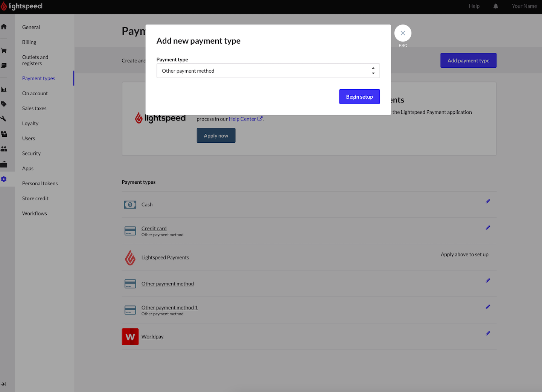Close the dialog with the X button
Screen dimensions: 542x392
point(403,33)
